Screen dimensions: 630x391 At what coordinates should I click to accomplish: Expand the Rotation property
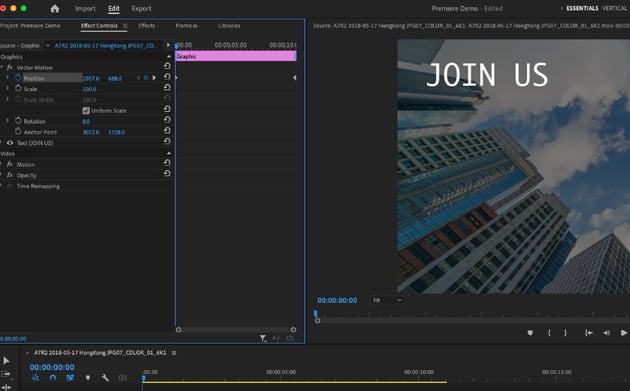pos(7,121)
